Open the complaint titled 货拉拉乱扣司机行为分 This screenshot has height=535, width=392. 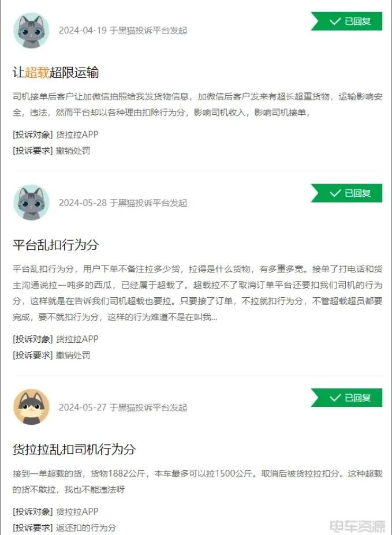(74, 449)
